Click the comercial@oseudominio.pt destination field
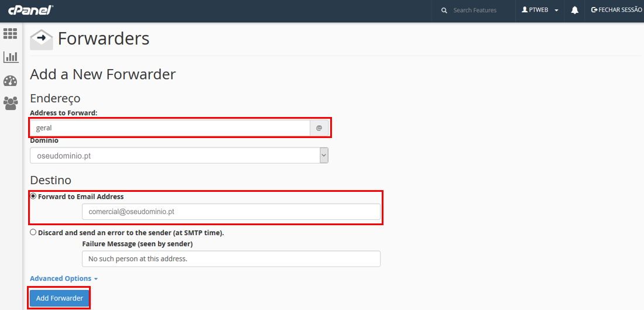This screenshot has height=310, width=644. tap(231, 212)
